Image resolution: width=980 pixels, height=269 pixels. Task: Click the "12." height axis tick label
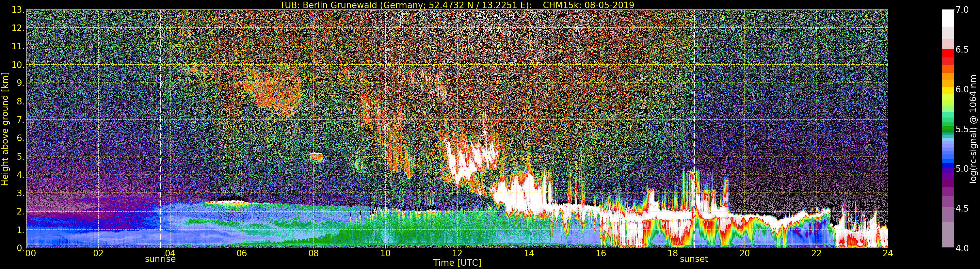coord(18,28)
